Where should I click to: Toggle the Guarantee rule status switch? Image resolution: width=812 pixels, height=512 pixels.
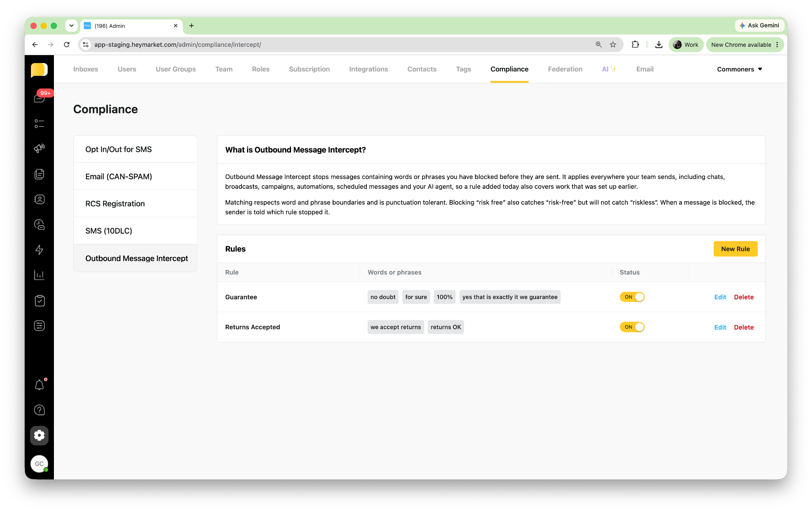pos(632,297)
